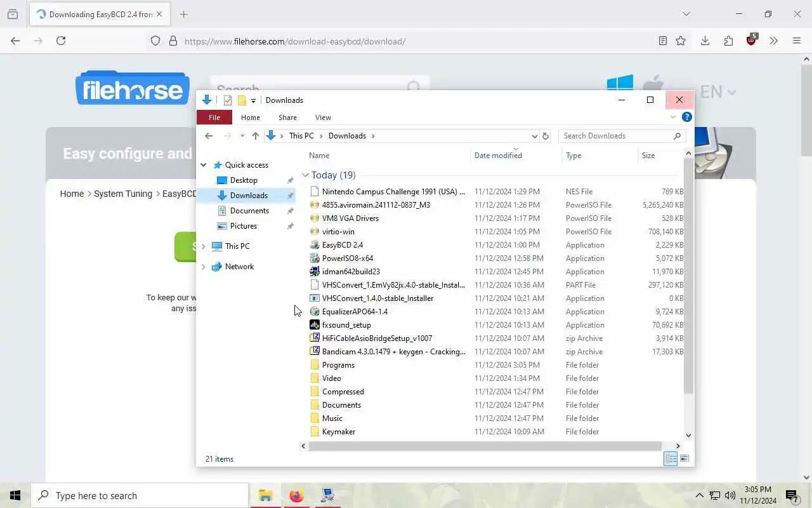Select the PowerISO8-x64 installer icon

pyautogui.click(x=315, y=258)
